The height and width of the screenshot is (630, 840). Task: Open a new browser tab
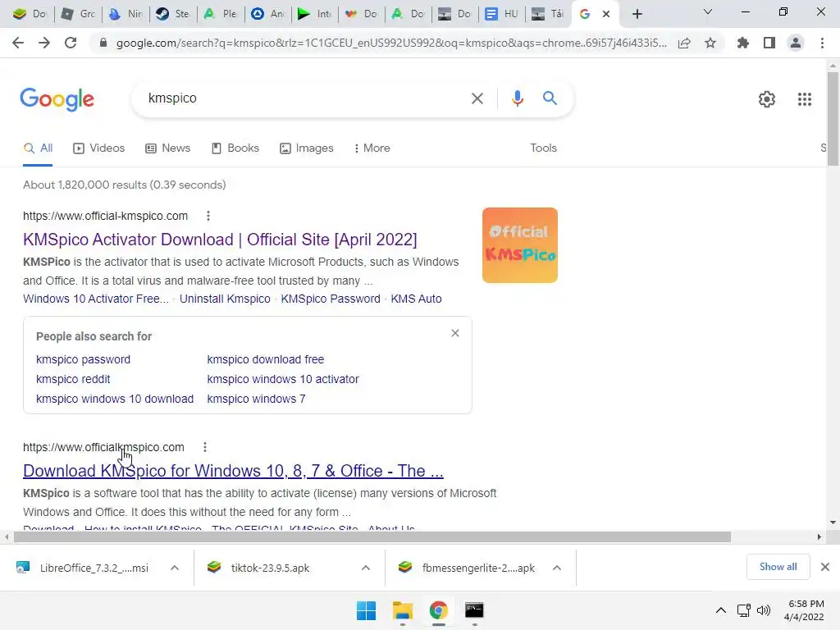(x=637, y=14)
